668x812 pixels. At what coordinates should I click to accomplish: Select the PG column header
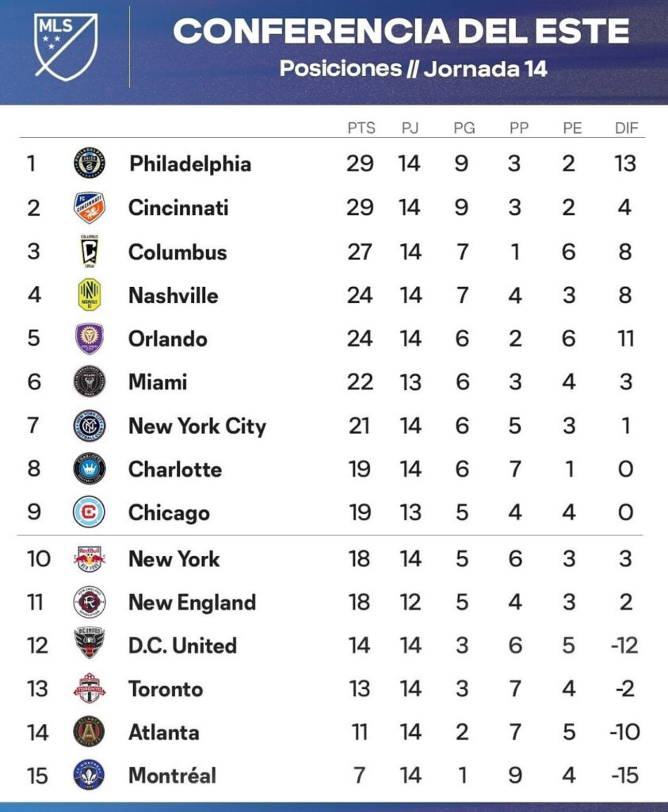[464, 128]
